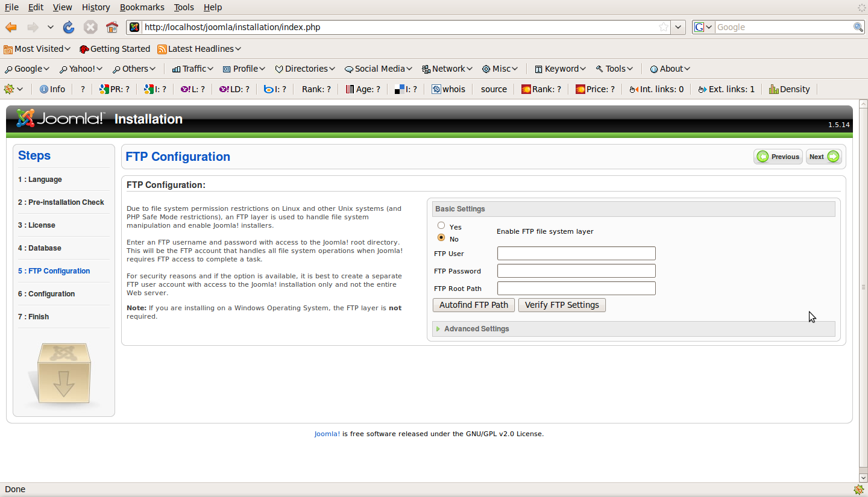The image size is (868, 497).
Task: Click the search magnifier icon
Action: (858, 27)
